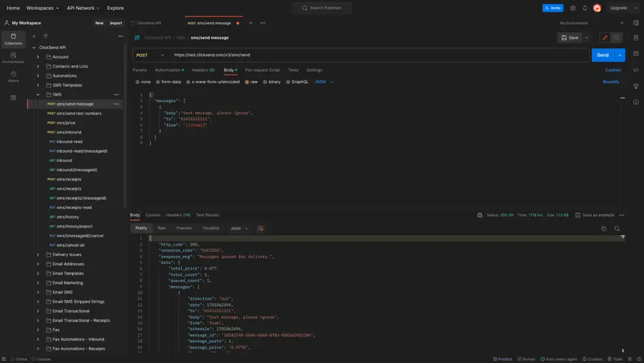644x363 pixels.
Task: Select the binary body option
Action: point(272,82)
